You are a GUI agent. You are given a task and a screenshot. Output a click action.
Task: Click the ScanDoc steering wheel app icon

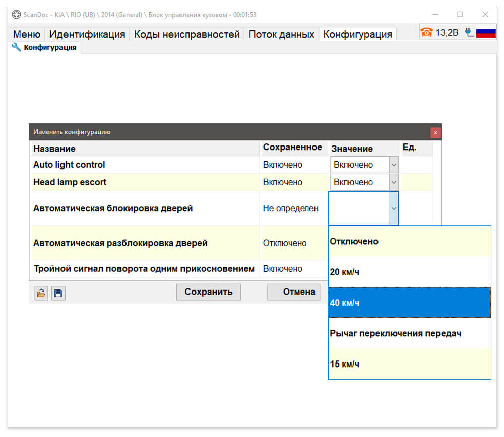pos(16,15)
